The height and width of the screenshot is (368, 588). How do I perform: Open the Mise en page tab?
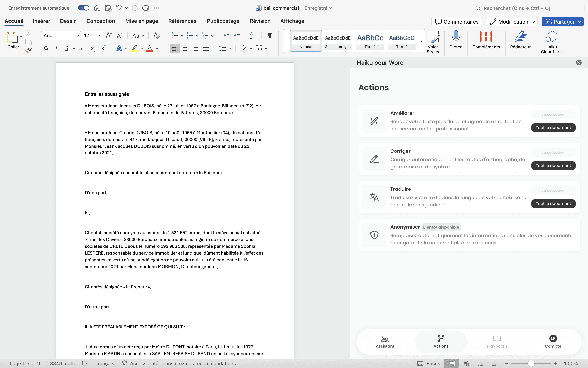tap(141, 21)
